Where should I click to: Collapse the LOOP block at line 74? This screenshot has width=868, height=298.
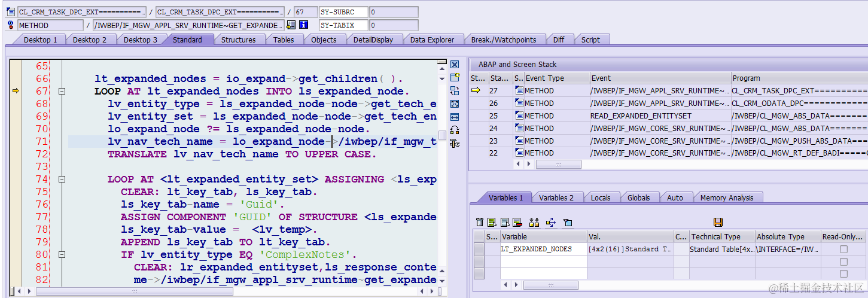coord(61,180)
